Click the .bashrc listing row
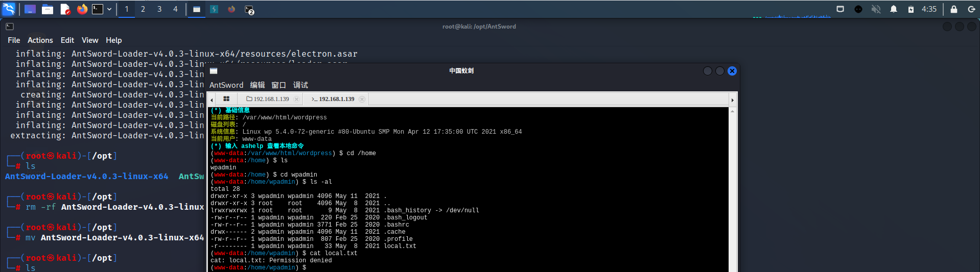 tap(310, 225)
